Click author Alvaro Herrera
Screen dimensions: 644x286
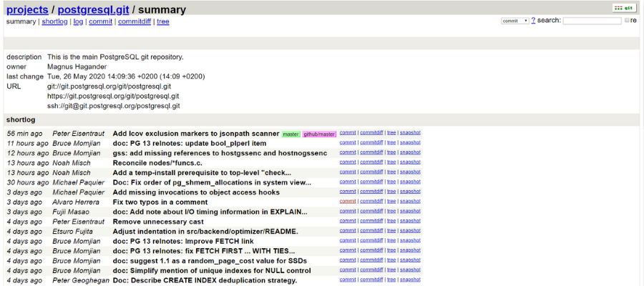[74, 202]
